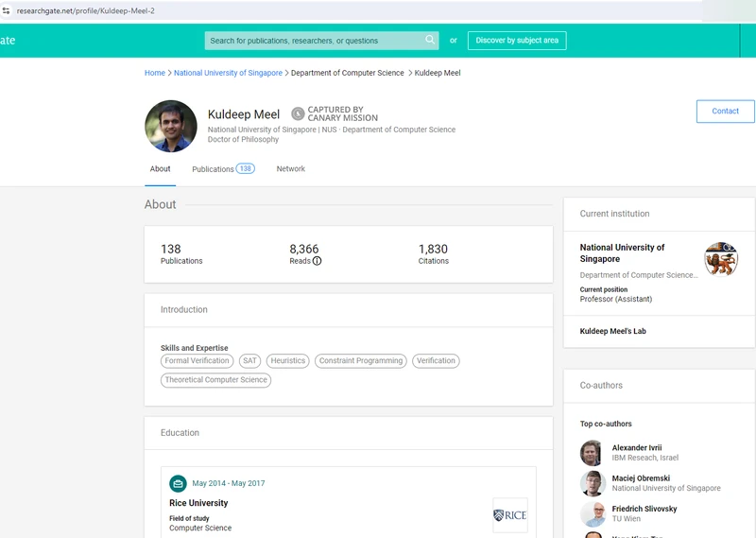Click the browser address bar URL
This screenshot has width=756, height=538.
(85, 10)
